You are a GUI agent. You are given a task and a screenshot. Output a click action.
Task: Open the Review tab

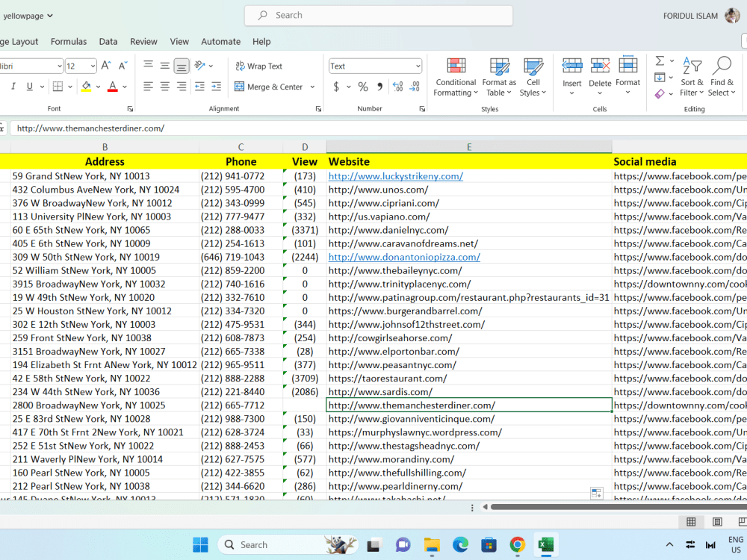pyautogui.click(x=143, y=41)
